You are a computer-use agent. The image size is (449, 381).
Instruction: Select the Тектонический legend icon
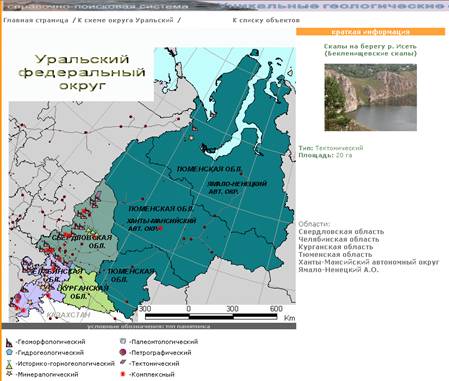123,363
